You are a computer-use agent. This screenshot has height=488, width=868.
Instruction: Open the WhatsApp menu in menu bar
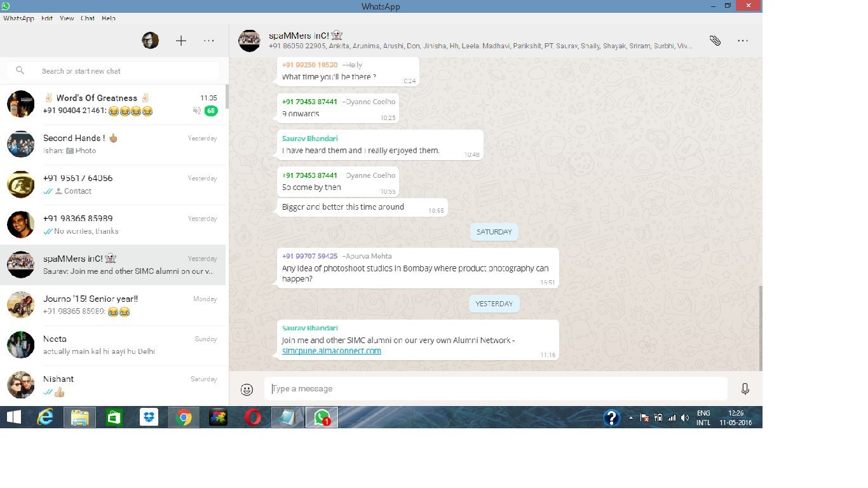coord(18,18)
